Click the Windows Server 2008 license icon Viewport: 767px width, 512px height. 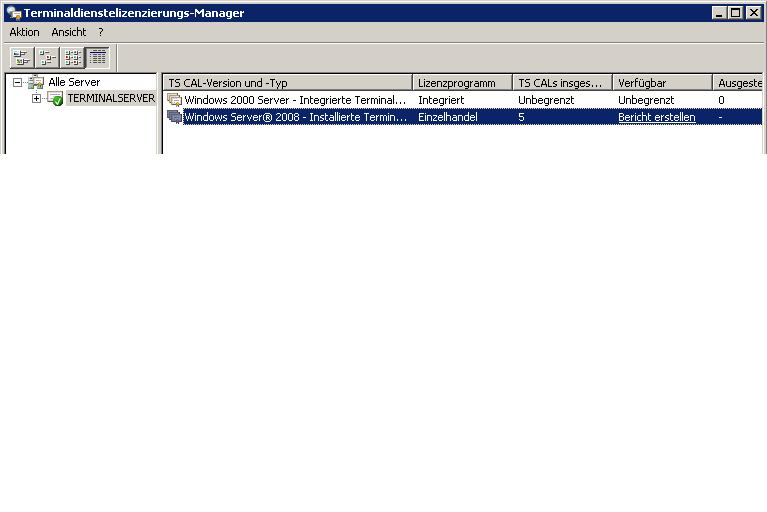(x=174, y=117)
